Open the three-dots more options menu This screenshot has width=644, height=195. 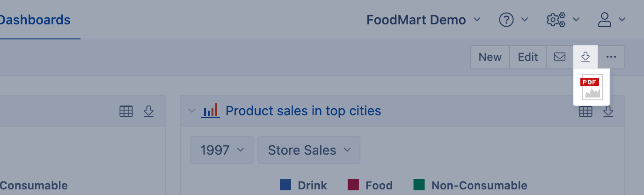[x=611, y=57]
